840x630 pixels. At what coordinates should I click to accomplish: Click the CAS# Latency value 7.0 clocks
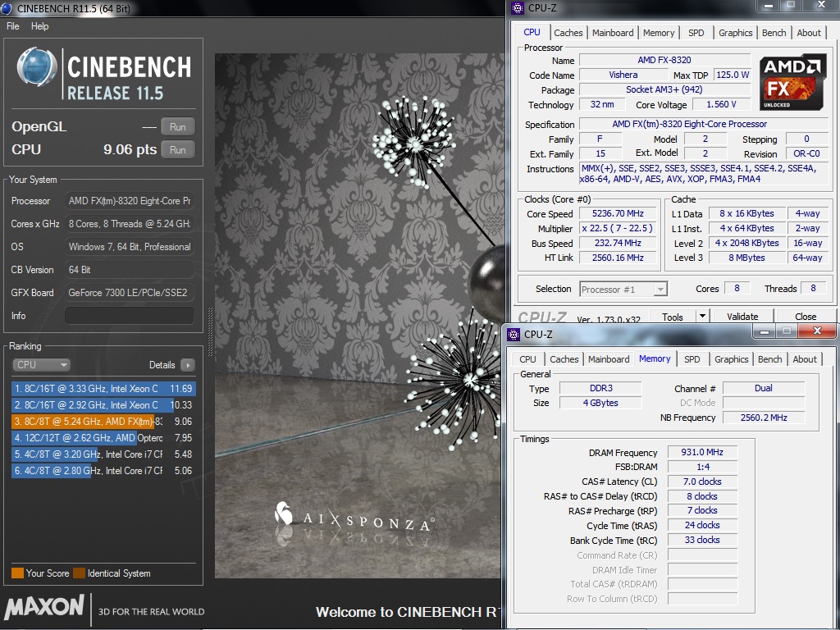pos(702,482)
